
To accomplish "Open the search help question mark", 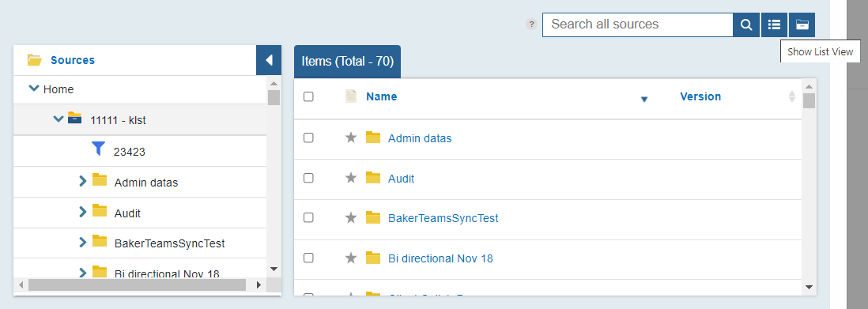I will point(531,24).
